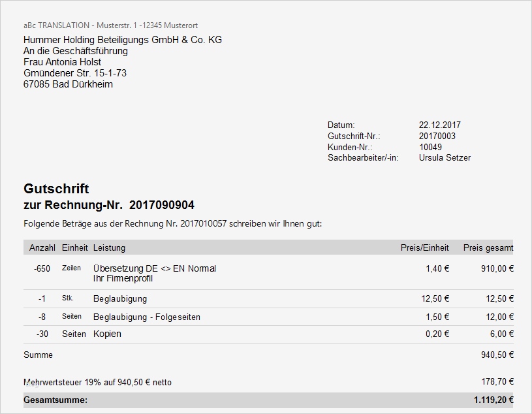532x414 pixels.
Task: Click the 'Beglaubigung' service in the Stk. row
Action: [x=120, y=299]
